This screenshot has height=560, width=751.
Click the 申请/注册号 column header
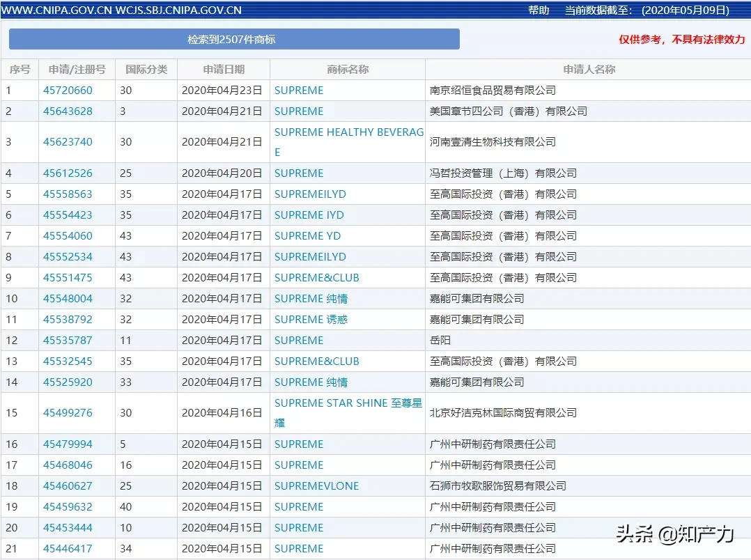point(77,70)
